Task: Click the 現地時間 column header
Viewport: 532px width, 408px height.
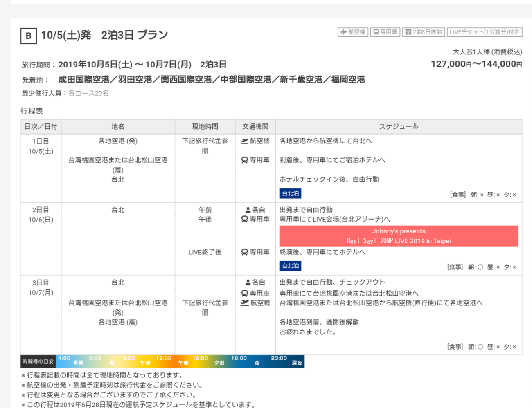Action: [x=205, y=127]
